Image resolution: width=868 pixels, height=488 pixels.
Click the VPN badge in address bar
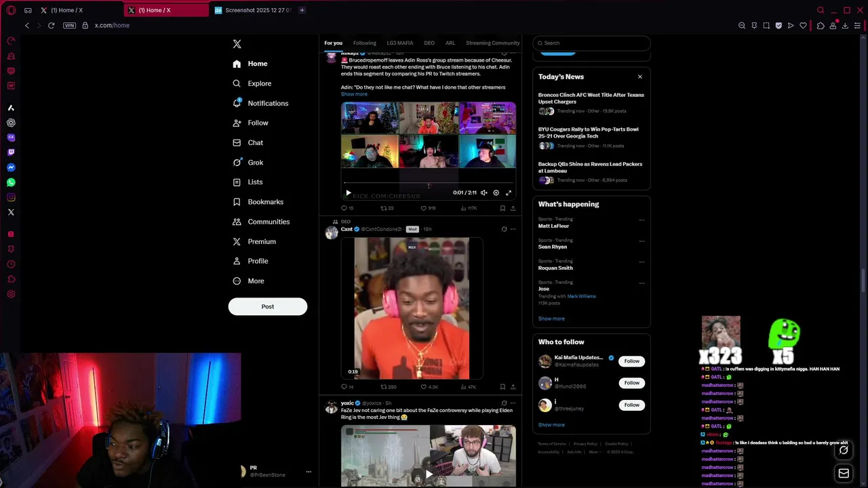(69, 25)
